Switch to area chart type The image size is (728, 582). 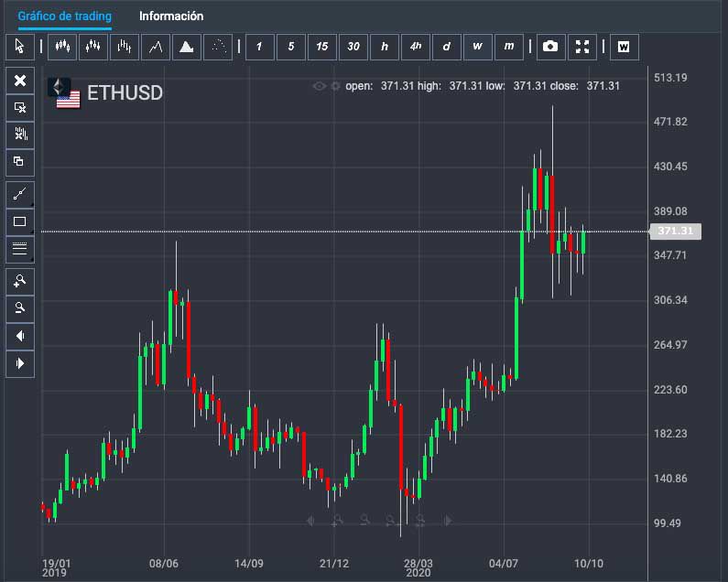(x=187, y=47)
